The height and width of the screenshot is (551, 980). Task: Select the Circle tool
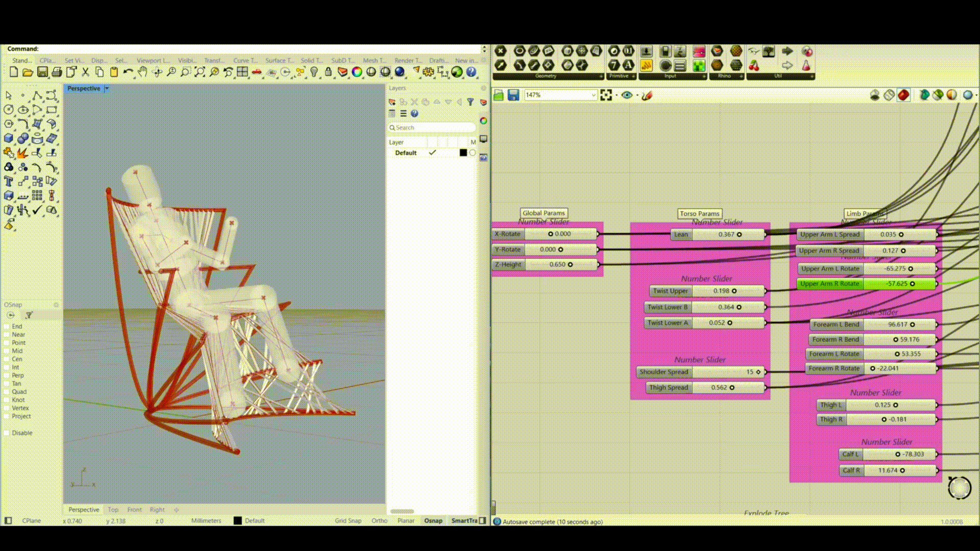pos(9,110)
